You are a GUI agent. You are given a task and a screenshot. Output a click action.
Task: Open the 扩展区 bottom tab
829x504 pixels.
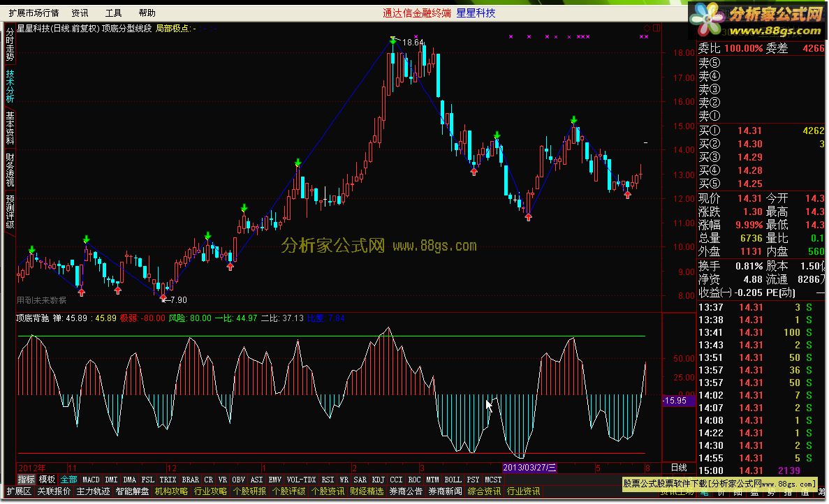[18, 491]
